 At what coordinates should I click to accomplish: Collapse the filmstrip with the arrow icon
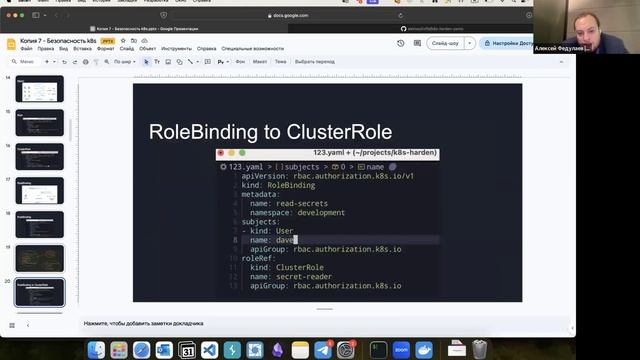(28, 325)
